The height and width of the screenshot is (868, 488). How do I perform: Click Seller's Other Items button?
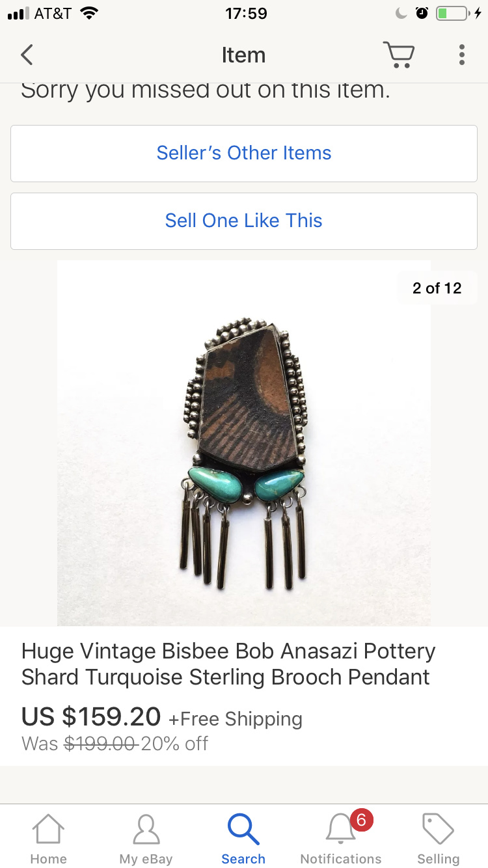click(x=244, y=154)
